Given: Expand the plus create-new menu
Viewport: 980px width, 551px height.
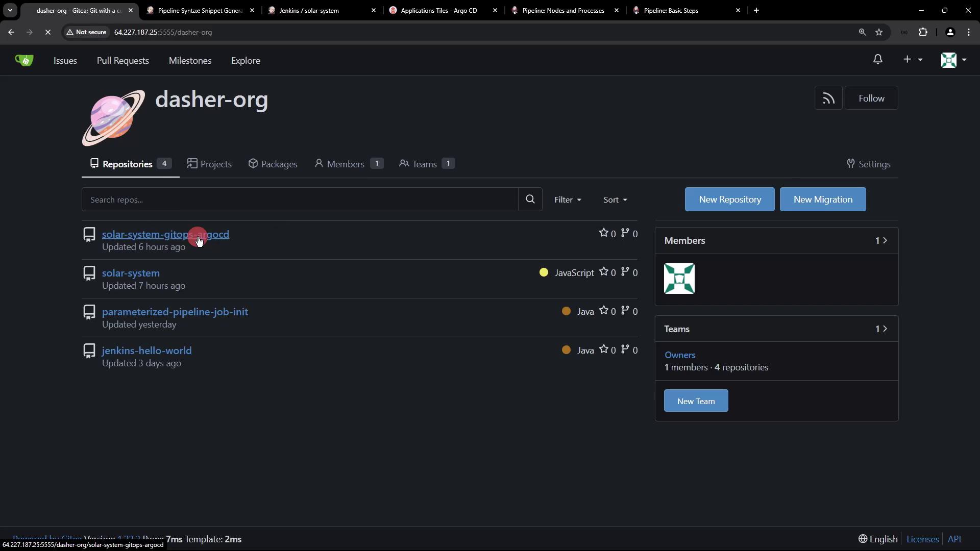Looking at the screenshot, I should pyautogui.click(x=913, y=60).
